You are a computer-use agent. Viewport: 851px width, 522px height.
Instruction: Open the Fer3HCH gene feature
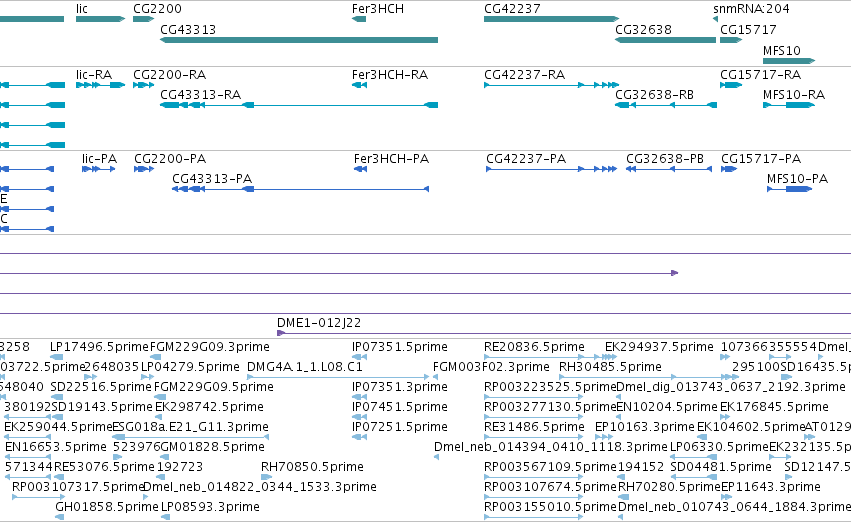359,19
